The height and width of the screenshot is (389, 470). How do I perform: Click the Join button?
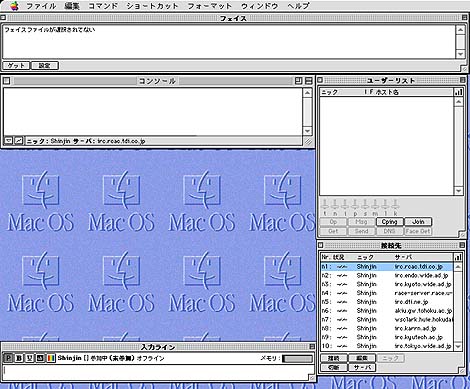tap(418, 222)
